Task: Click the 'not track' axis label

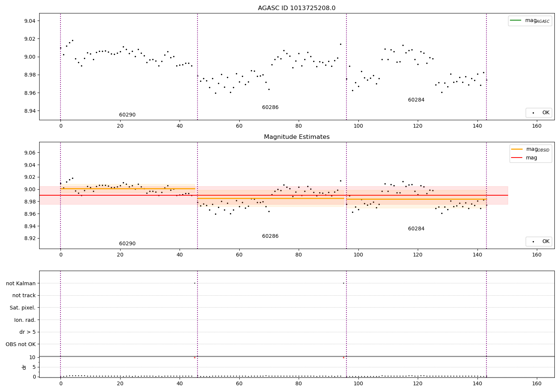Action: tap(24, 296)
